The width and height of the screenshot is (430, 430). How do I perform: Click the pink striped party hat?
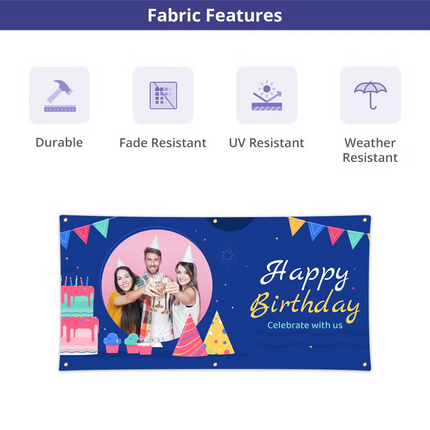(190, 335)
